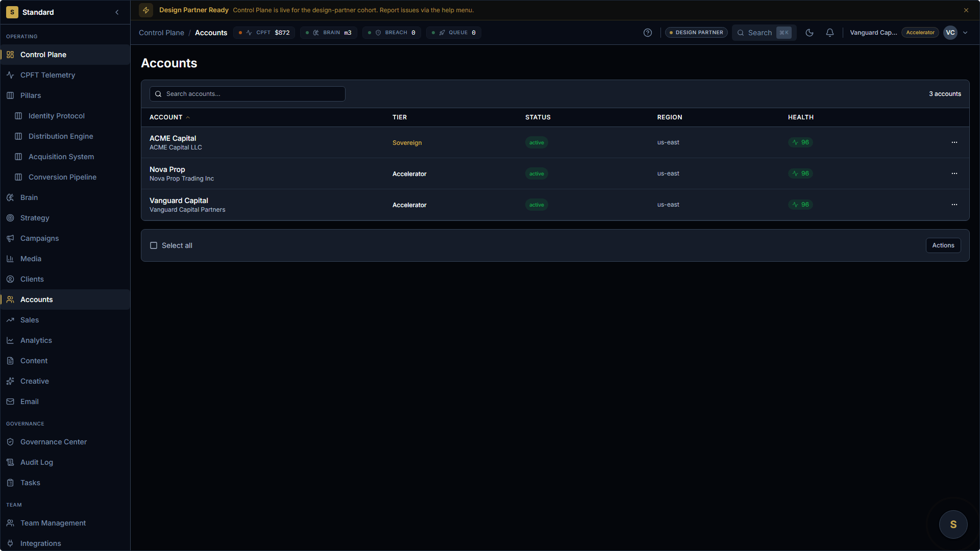Viewport: 980px width, 551px height.
Task: Click the Standard workspace logo icon
Action: [12, 12]
